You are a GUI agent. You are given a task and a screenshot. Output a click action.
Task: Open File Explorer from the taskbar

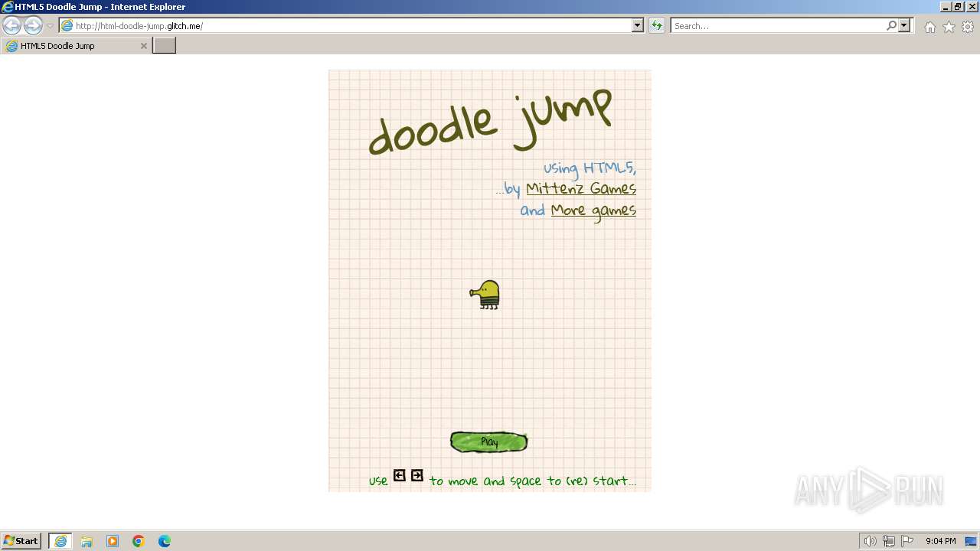point(87,541)
